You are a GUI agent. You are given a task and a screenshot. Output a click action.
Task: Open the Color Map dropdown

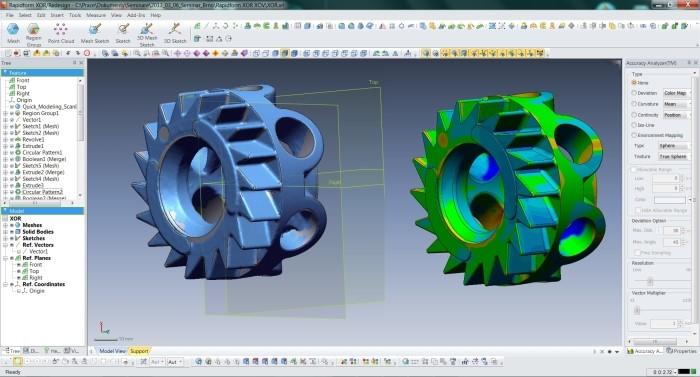(677, 93)
